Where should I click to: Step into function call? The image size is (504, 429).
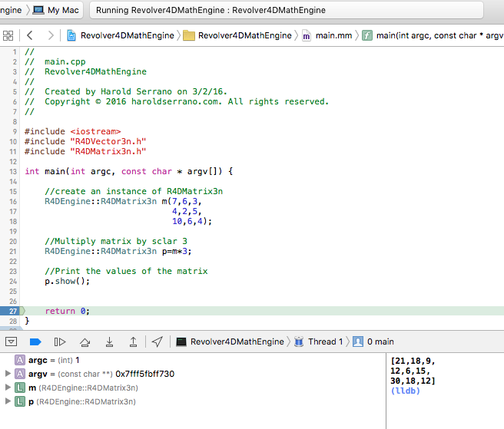pos(109,342)
